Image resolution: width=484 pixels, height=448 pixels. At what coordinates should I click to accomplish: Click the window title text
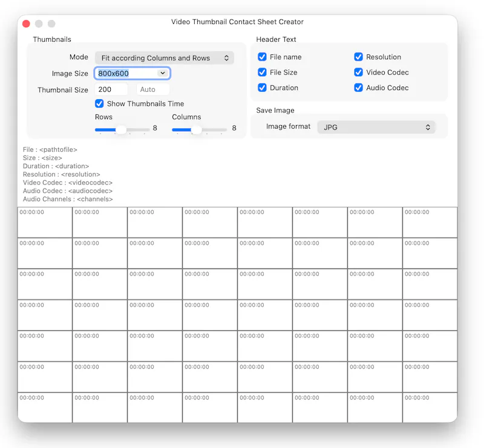237,22
